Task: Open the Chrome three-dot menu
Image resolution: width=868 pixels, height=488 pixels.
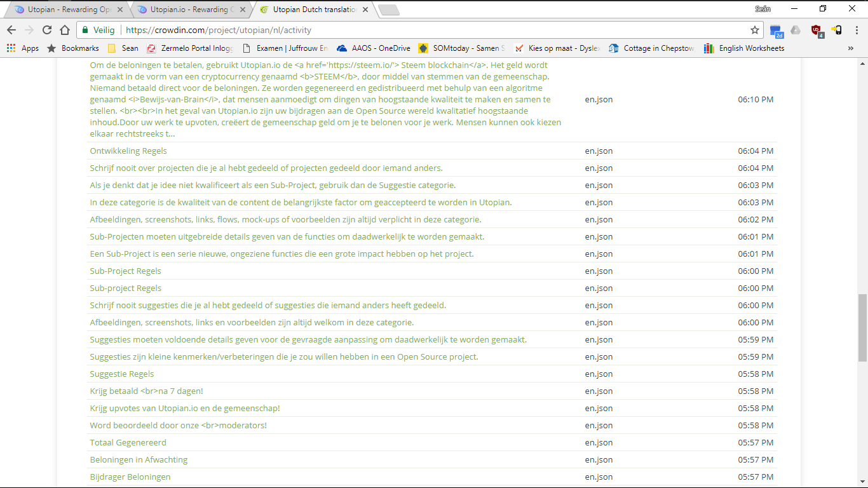Action: (857, 30)
